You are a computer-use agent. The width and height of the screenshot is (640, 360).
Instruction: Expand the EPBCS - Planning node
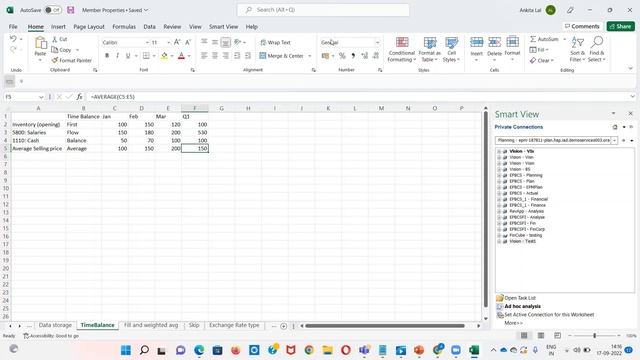click(499, 176)
